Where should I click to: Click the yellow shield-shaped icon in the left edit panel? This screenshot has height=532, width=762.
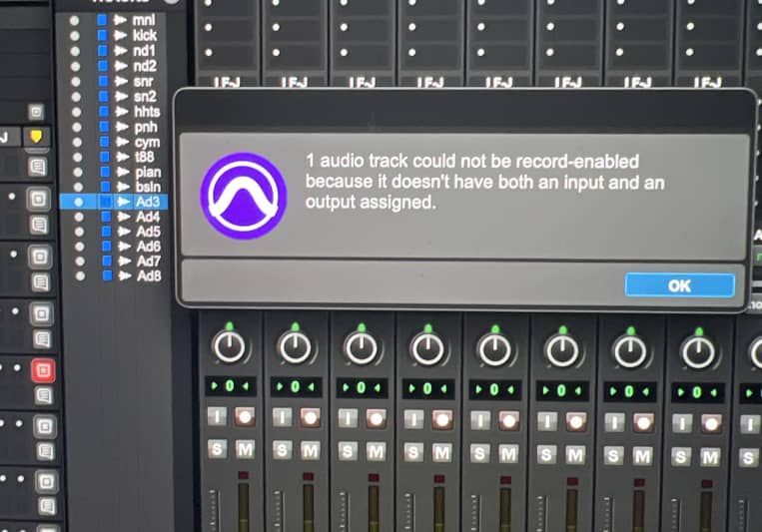tap(36, 137)
